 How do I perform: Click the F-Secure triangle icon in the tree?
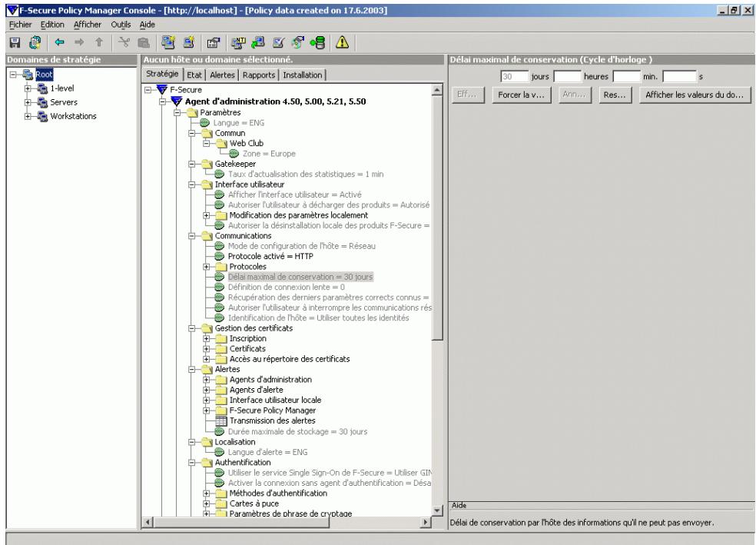162,89
